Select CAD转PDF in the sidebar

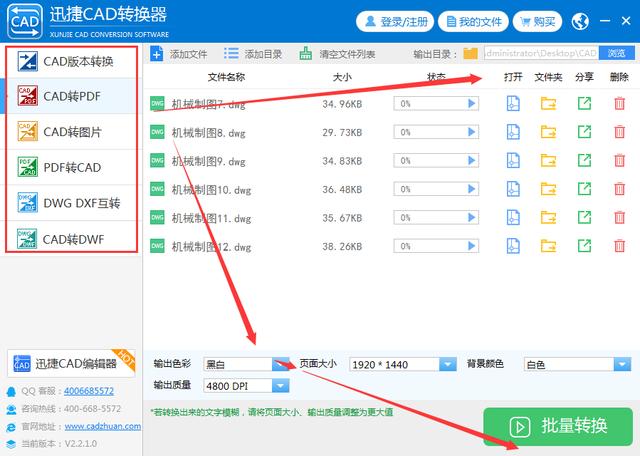tap(71, 96)
